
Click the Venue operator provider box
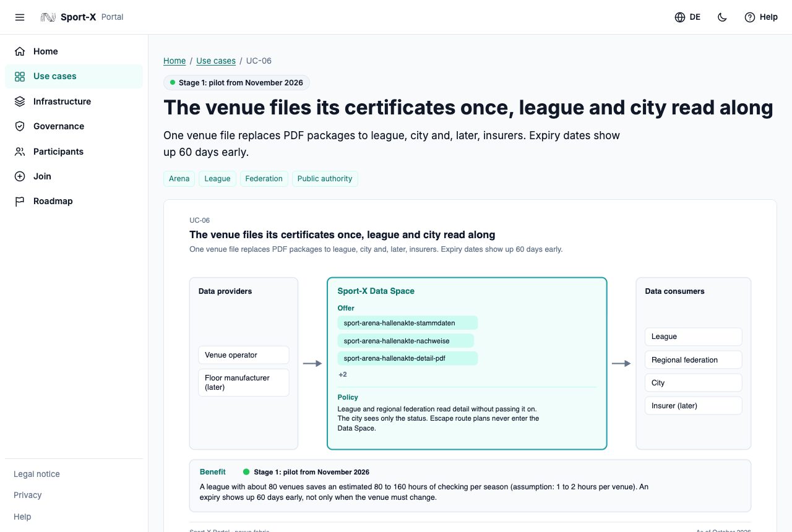point(244,355)
